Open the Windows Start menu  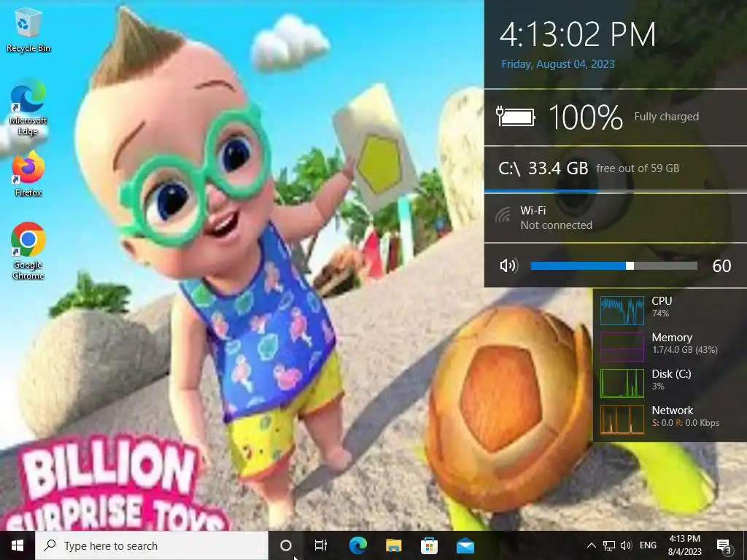[18, 545]
